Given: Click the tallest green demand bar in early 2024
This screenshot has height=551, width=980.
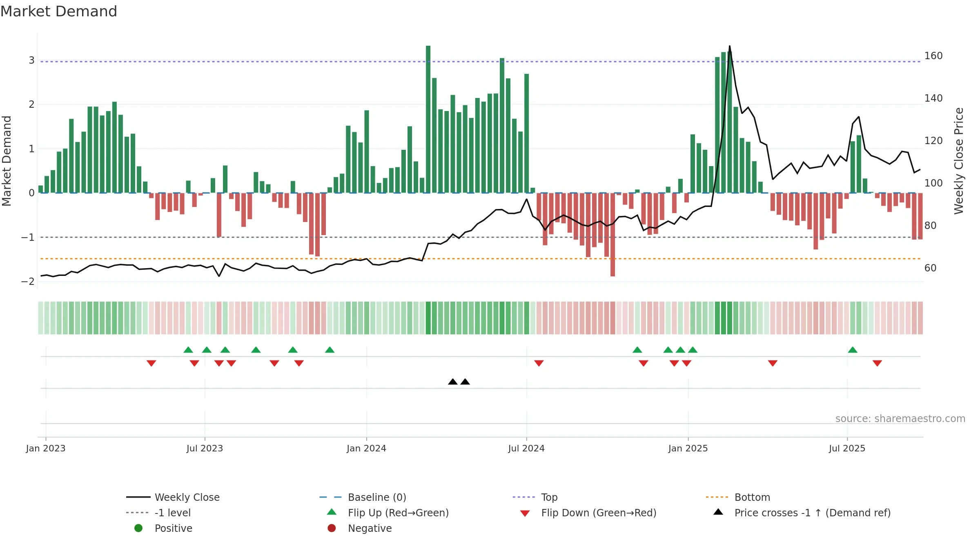Looking at the screenshot, I should 428,119.
